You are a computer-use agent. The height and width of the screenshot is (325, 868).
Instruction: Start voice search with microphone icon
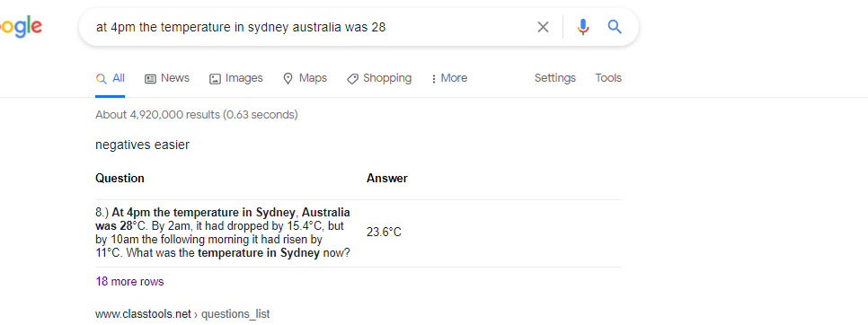tap(582, 27)
